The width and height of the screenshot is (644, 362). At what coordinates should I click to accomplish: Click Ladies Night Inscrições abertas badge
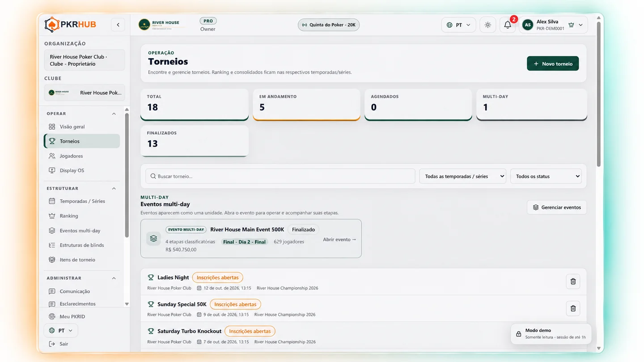218,278
